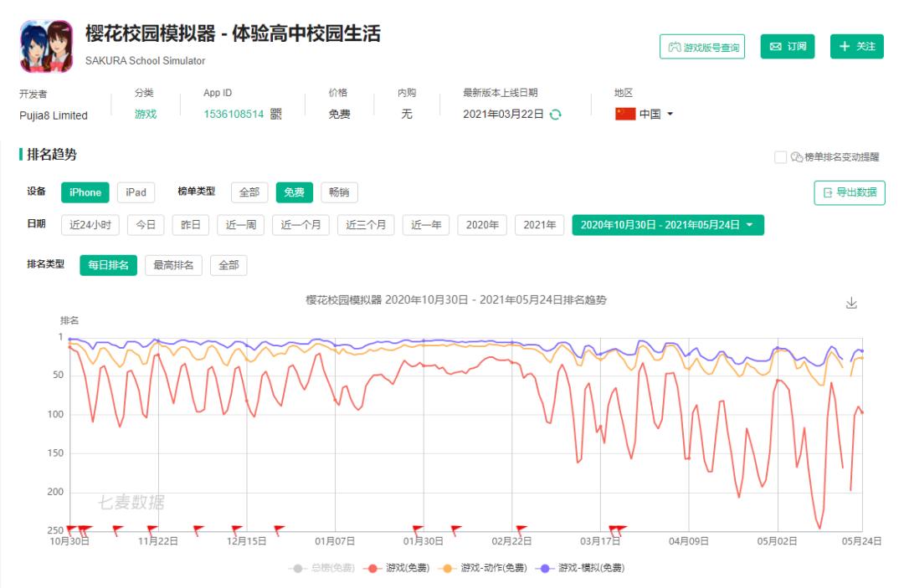Viewport: 904px width, 588px height.
Task: Click the chart title 樱花校园模拟器 排名趋势
Action: (x=456, y=300)
